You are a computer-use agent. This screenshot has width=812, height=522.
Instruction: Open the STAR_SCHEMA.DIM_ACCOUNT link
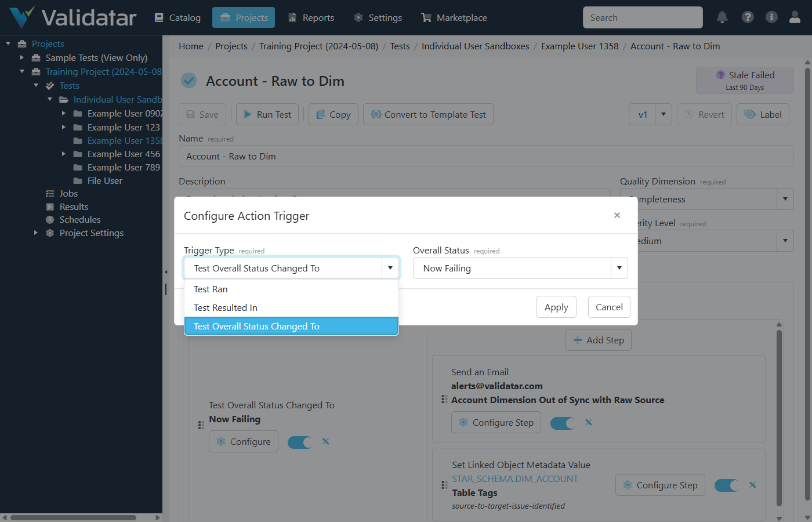(x=514, y=478)
